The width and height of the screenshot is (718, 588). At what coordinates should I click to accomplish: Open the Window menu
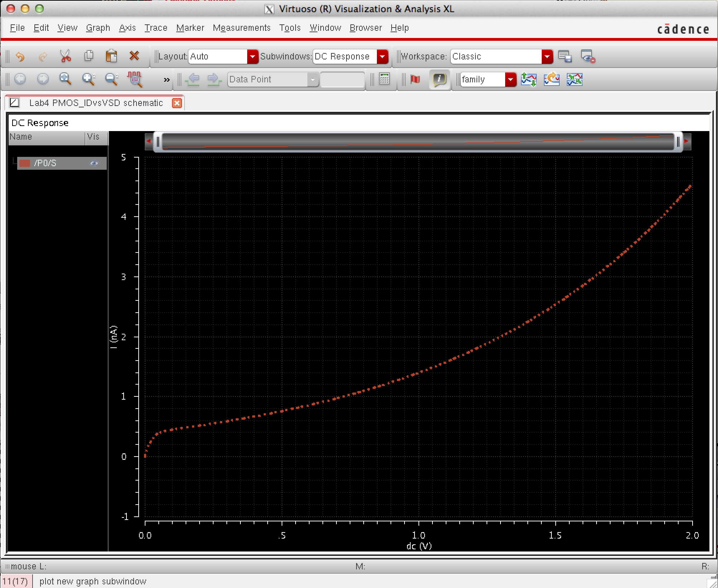[x=325, y=28]
